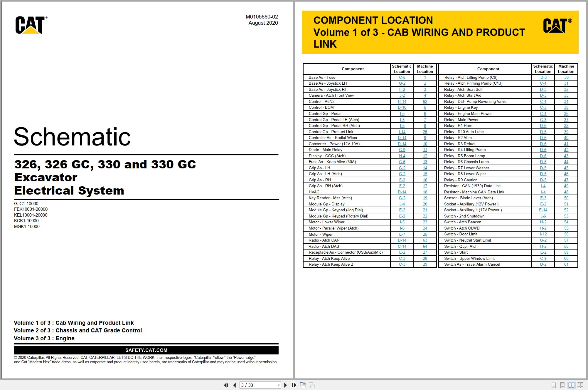Click the SAFETY.CAT.COM banner
This screenshot has height=390, width=588.
(146, 350)
